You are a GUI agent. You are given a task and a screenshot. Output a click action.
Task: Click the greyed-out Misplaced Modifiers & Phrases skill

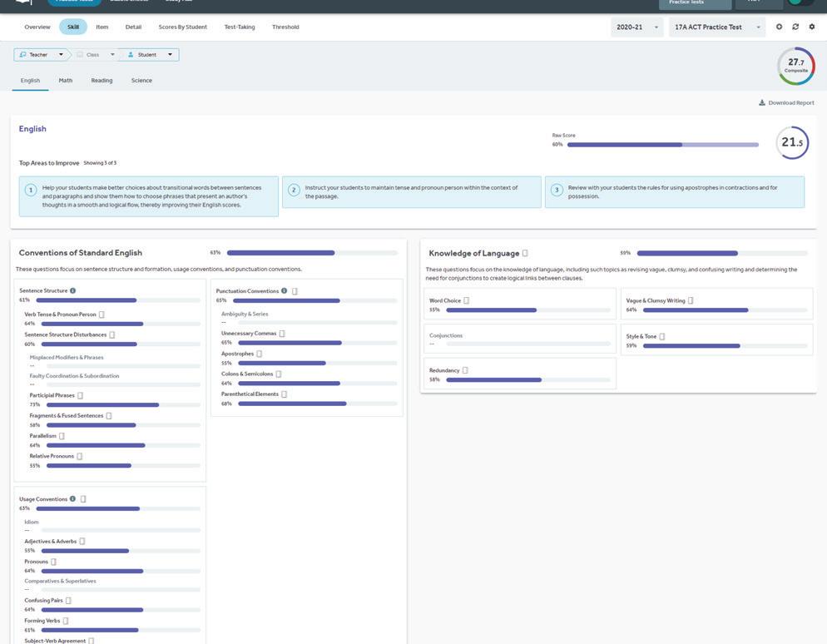tap(67, 358)
